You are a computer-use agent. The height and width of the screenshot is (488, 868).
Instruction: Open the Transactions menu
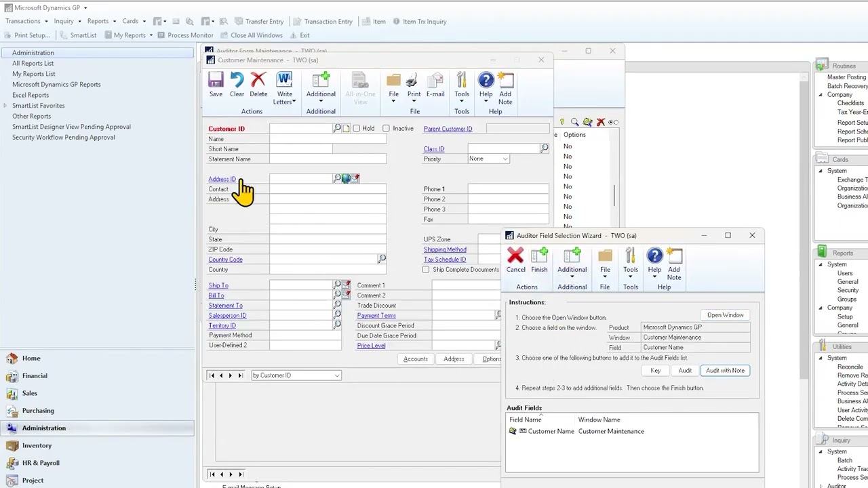click(x=26, y=21)
